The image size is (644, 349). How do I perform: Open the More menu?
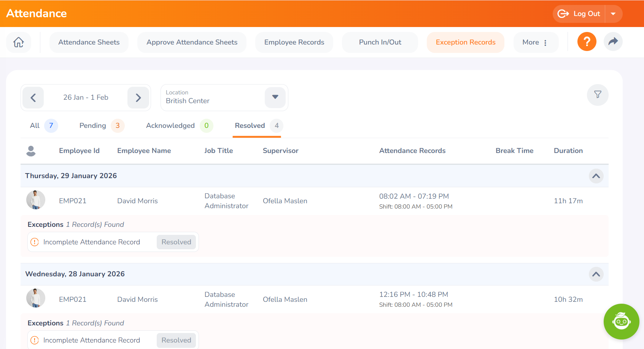click(535, 42)
